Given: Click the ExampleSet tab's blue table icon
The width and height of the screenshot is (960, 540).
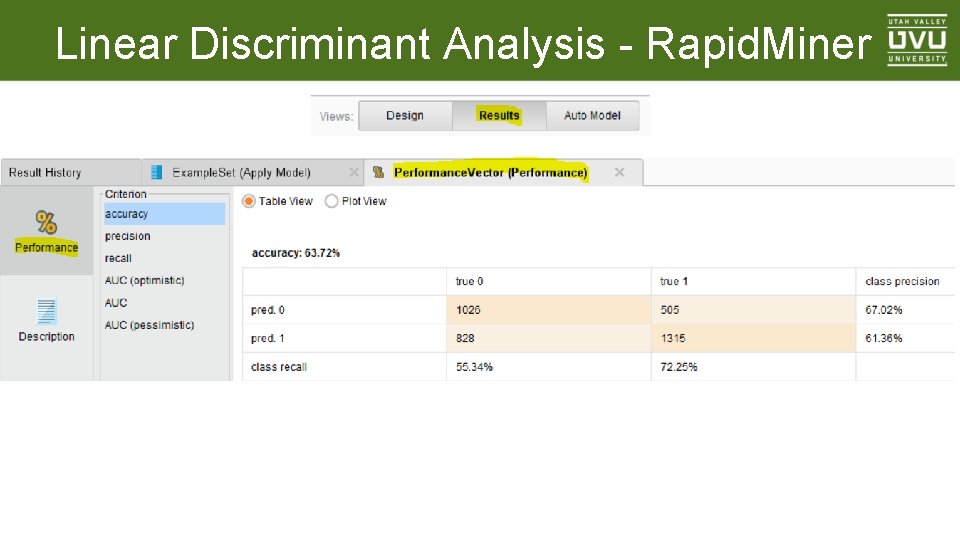Looking at the screenshot, I should (x=156, y=173).
